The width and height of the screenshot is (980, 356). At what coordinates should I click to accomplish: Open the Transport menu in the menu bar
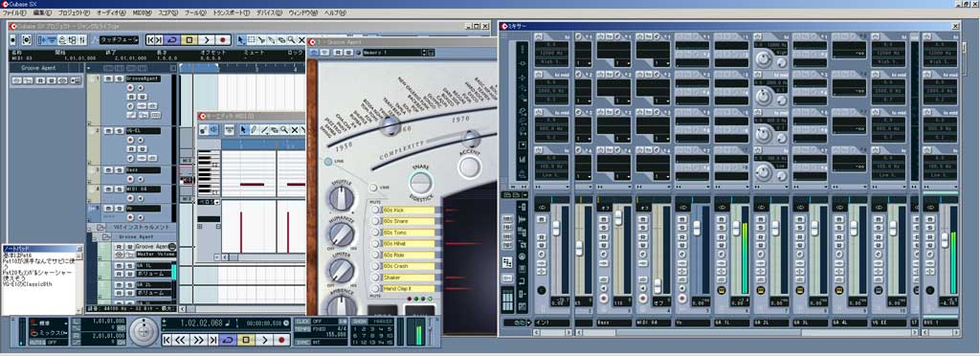(x=231, y=12)
